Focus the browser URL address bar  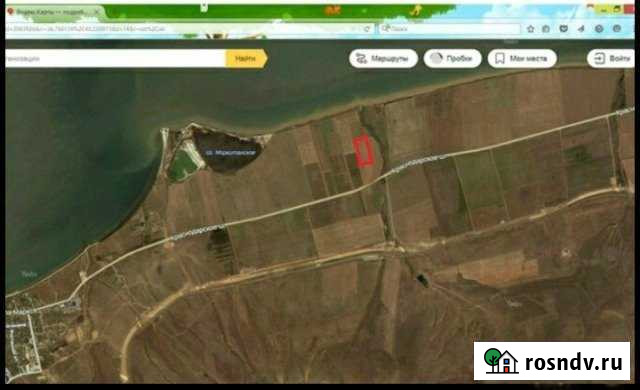tap(184, 29)
